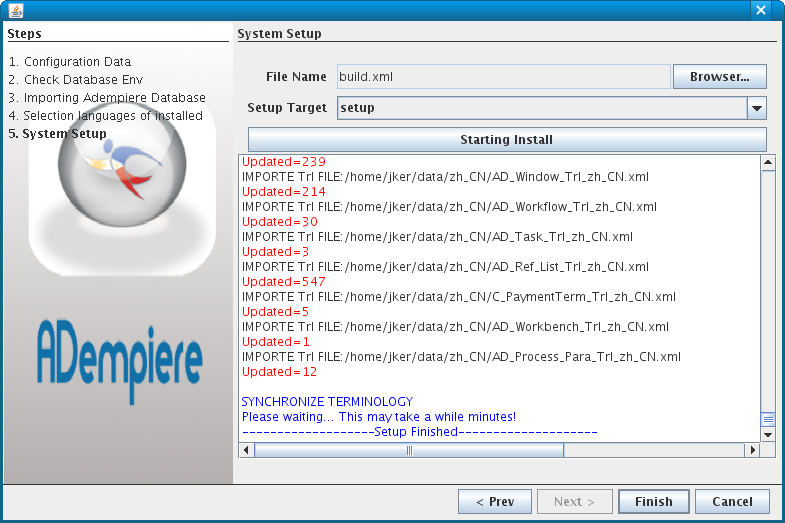
Task: Click log line Updated=30
Action: (x=280, y=222)
